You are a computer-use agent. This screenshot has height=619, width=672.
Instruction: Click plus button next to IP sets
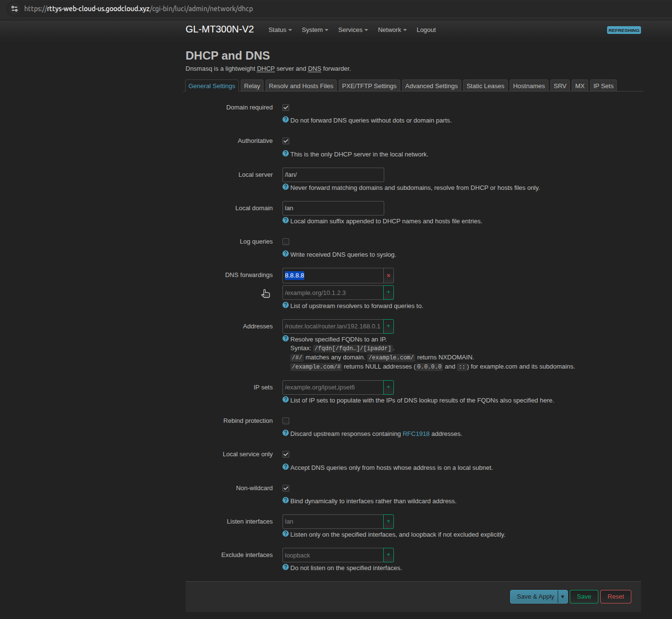pos(388,387)
